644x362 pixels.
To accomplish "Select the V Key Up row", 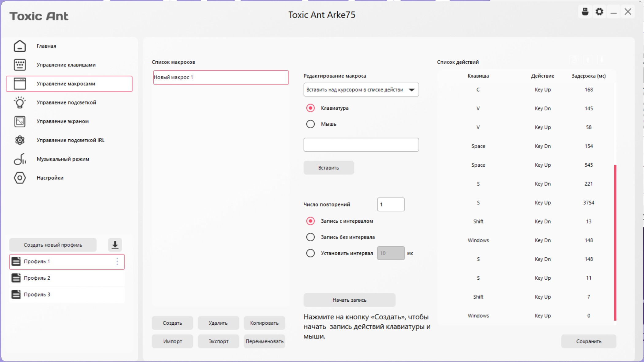I will click(x=526, y=127).
